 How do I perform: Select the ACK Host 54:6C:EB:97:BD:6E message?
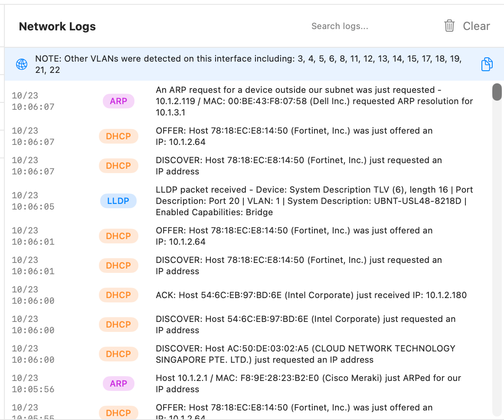click(x=311, y=295)
